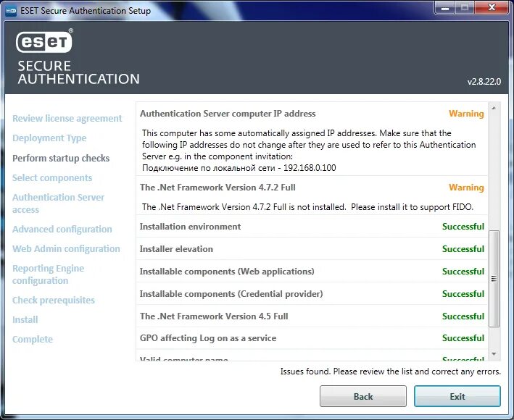Expand the Installation environment check row

pos(312,226)
